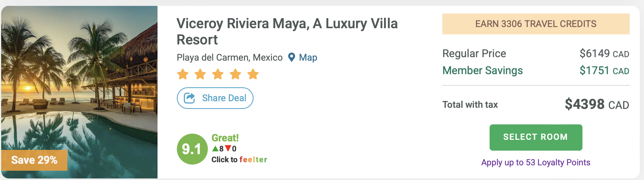This screenshot has height=180, width=644.
Task: Click the green 9.1 score circle
Action: pos(192,149)
